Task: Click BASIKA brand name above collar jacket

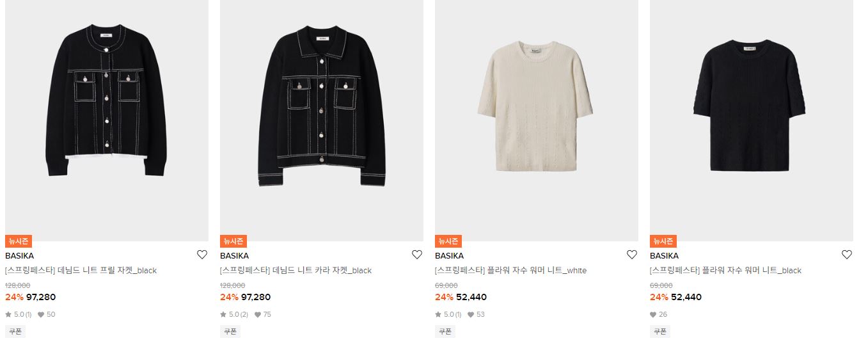Action: [234, 256]
